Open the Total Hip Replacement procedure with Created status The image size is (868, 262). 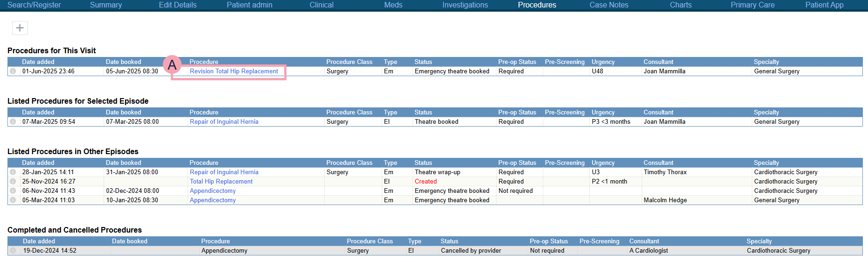click(x=221, y=182)
